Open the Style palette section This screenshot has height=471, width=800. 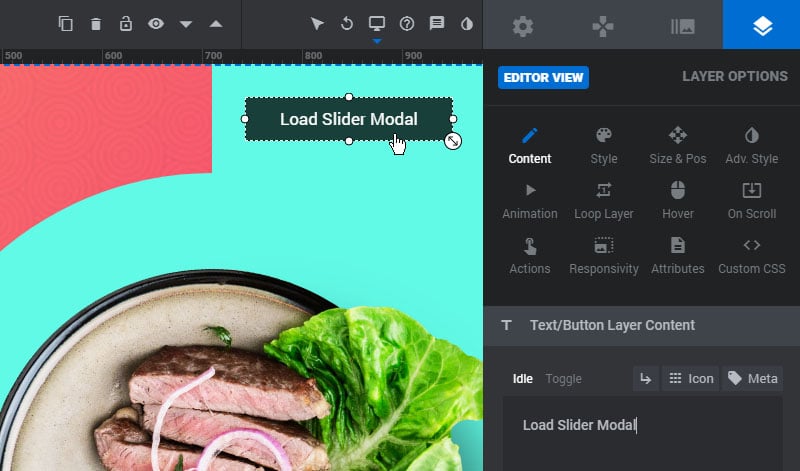click(x=604, y=146)
